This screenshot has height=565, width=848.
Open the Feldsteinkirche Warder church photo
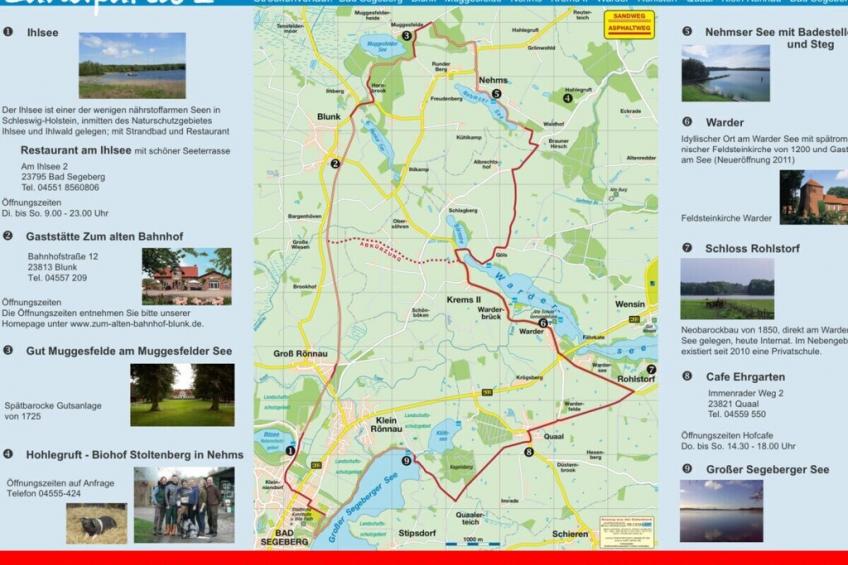812,196
